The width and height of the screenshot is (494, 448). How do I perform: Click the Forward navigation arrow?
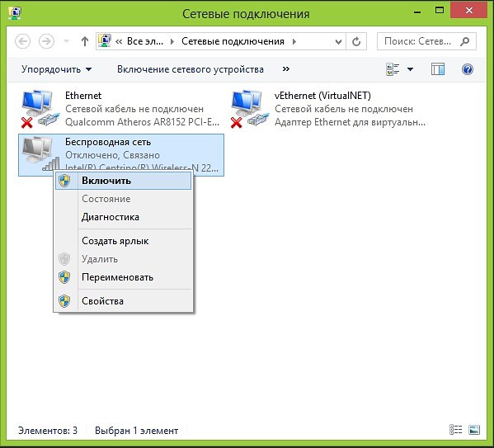(x=46, y=41)
